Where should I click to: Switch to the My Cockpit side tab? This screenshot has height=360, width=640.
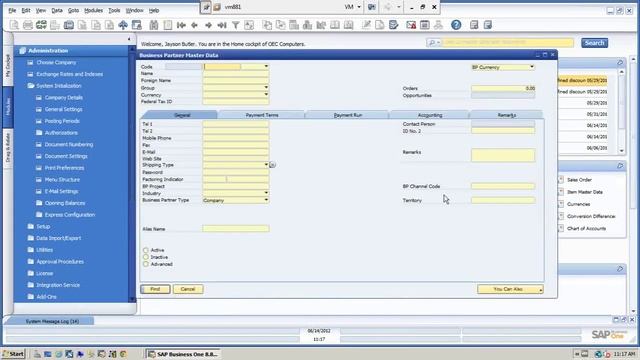pyautogui.click(x=8, y=66)
